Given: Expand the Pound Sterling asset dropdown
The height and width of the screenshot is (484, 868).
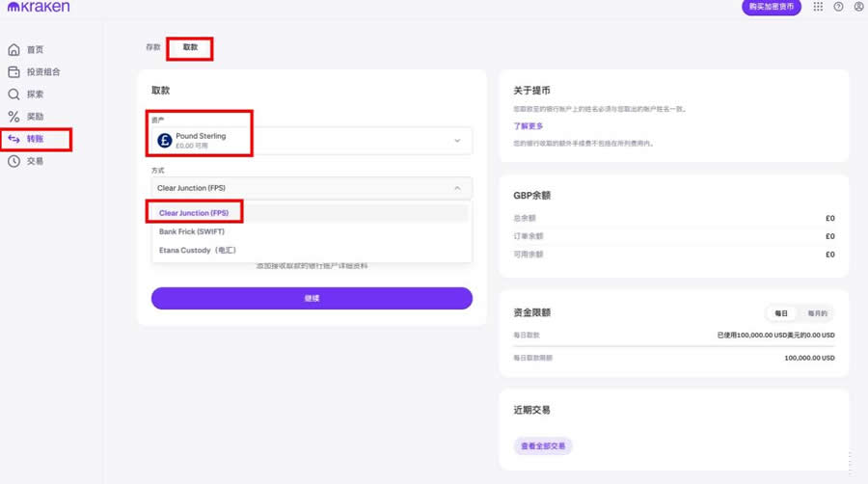Looking at the screenshot, I should click(312, 141).
